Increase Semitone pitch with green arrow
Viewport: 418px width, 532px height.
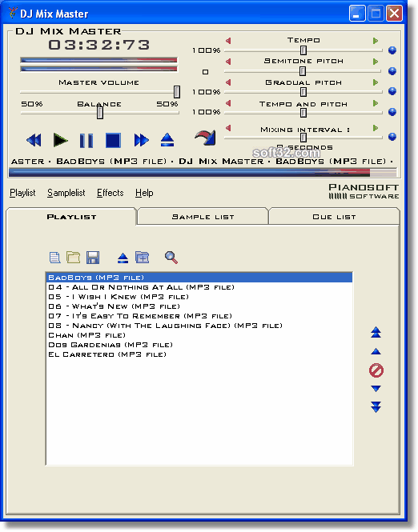pos(376,62)
